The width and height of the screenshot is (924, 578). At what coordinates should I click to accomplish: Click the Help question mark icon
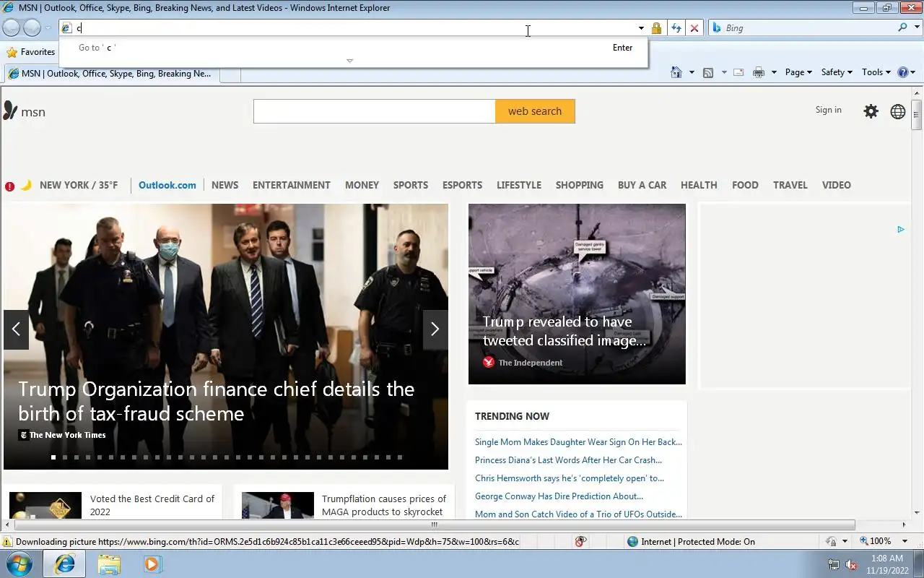pyautogui.click(x=902, y=72)
